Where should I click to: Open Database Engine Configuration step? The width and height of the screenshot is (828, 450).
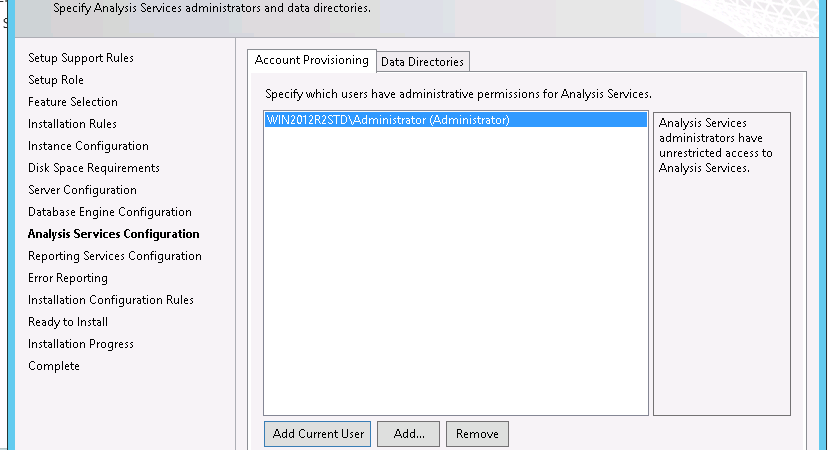click(110, 212)
